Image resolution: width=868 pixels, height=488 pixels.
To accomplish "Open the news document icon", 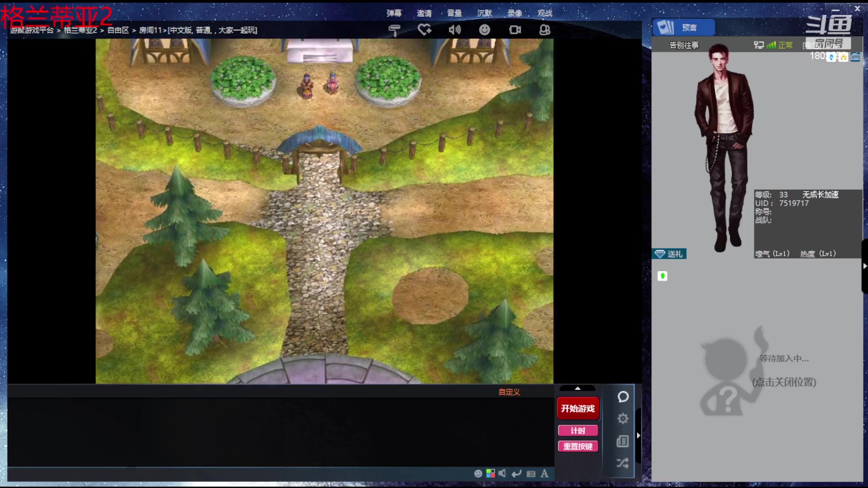I will (x=623, y=441).
